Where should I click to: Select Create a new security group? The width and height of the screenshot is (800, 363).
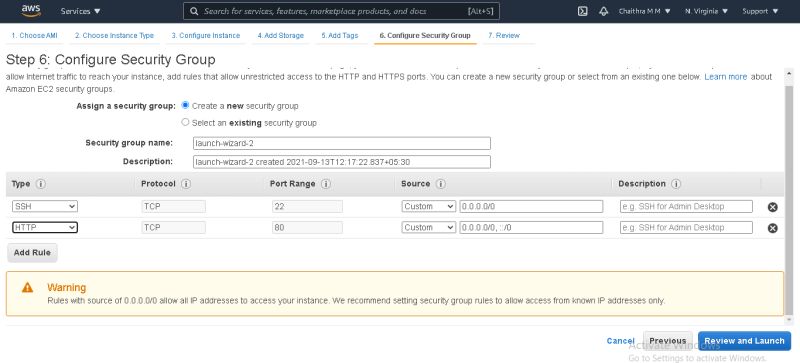click(x=185, y=105)
